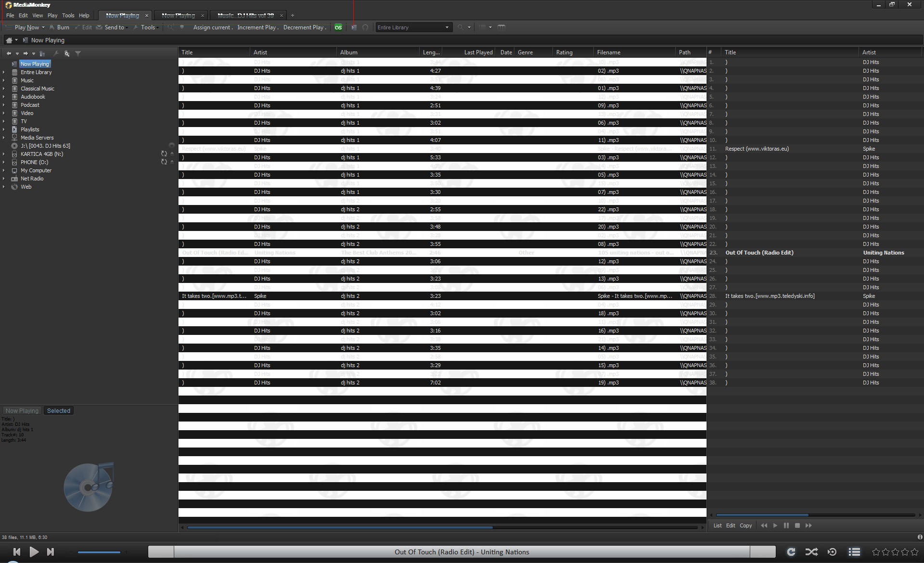Click the home icon in breadcrumb bar
Image resolution: width=924 pixels, height=563 pixels.
pos(9,40)
